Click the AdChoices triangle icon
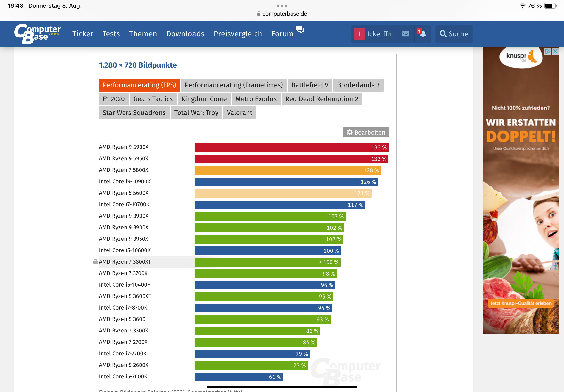This screenshot has height=392, width=564. [x=547, y=51]
